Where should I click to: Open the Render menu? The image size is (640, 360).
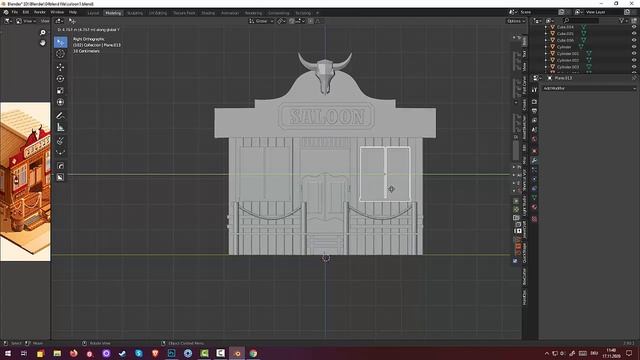[40, 12]
